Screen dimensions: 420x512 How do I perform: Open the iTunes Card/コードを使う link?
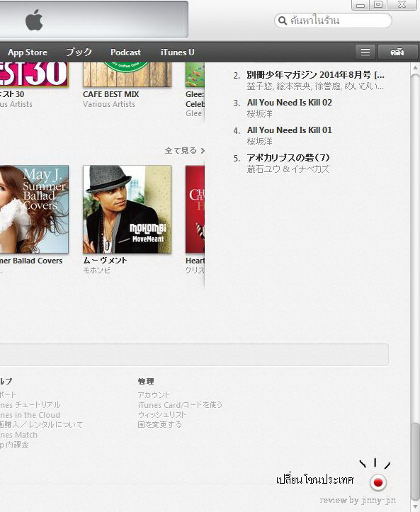point(180,404)
